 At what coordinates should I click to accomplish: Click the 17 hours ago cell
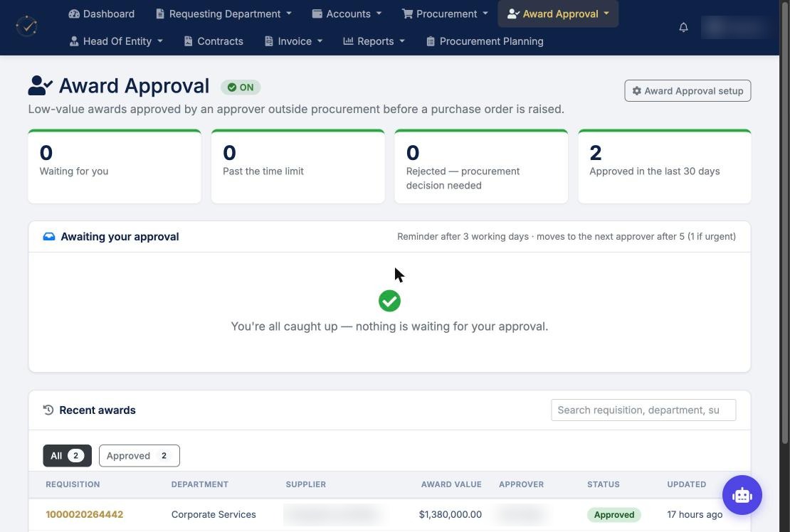pyautogui.click(x=695, y=514)
